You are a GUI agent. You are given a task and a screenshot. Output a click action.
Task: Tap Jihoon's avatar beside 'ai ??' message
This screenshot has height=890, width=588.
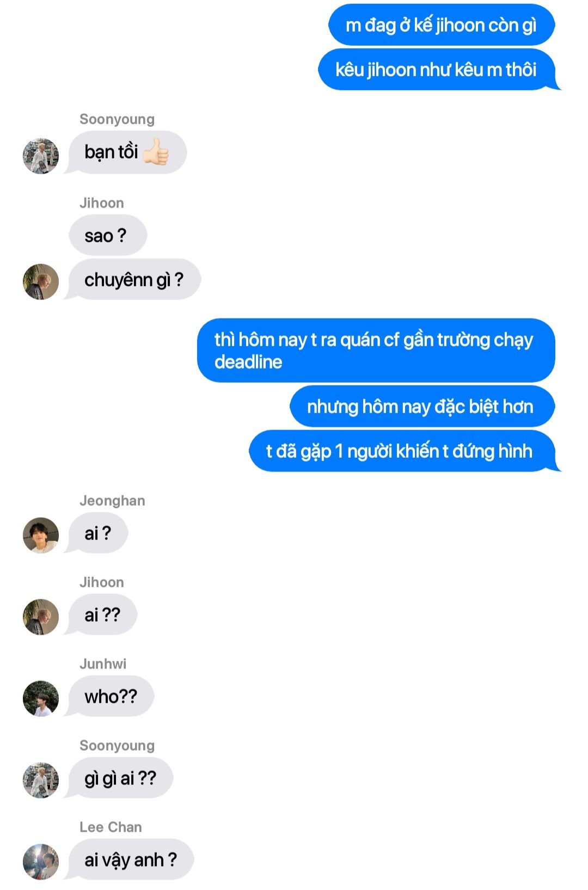tap(41, 617)
